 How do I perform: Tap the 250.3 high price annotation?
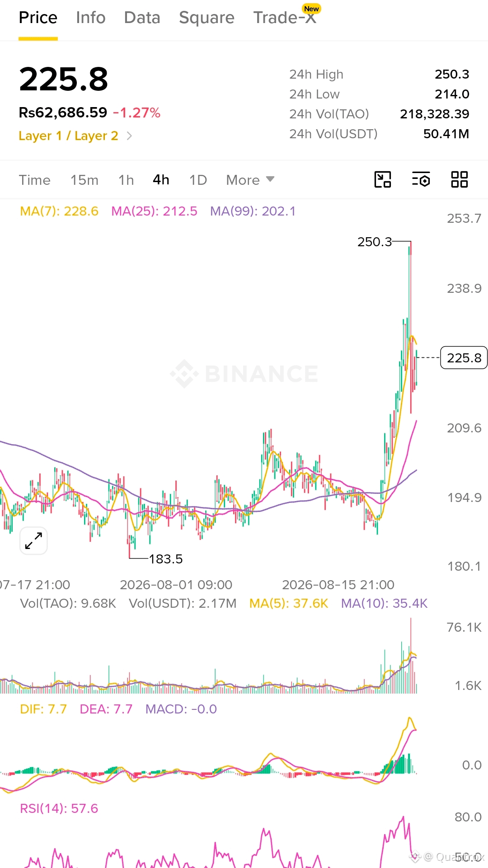point(375,242)
